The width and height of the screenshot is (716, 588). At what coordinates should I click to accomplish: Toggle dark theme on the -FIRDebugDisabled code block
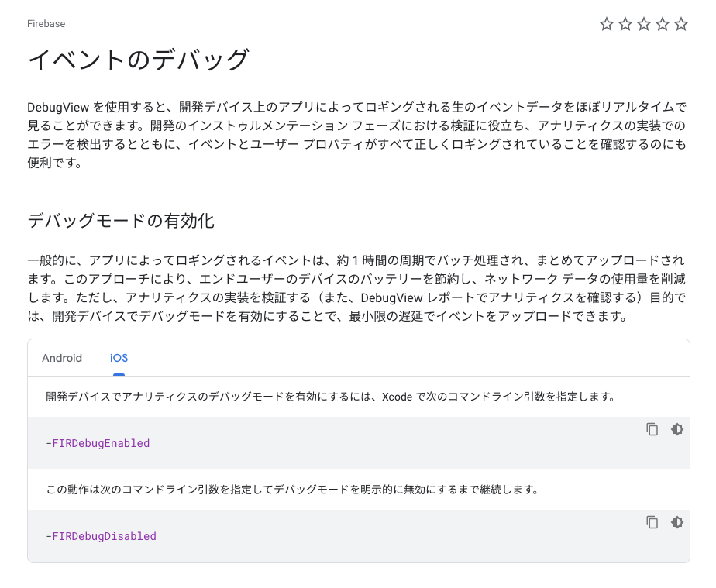pyautogui.click(x=676, y=522)
